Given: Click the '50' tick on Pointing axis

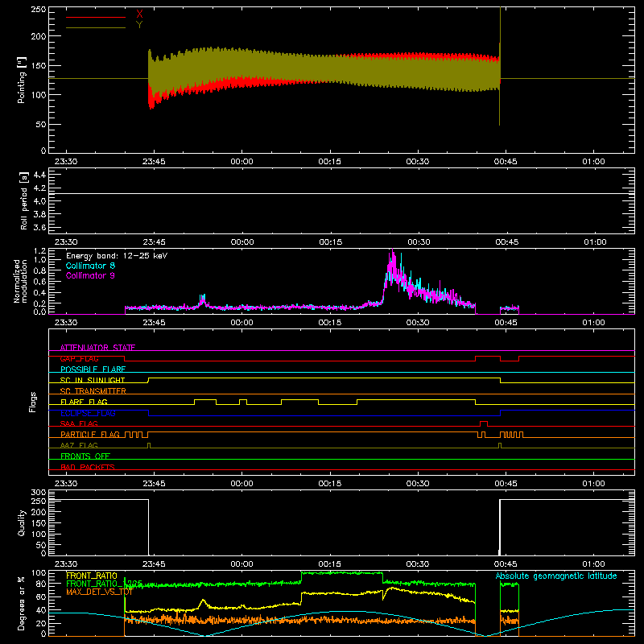Looking at the screenshot, I should coord(41,124).
